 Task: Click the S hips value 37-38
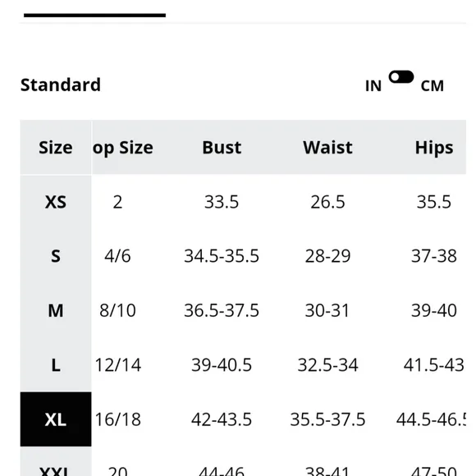click(434, 256)
